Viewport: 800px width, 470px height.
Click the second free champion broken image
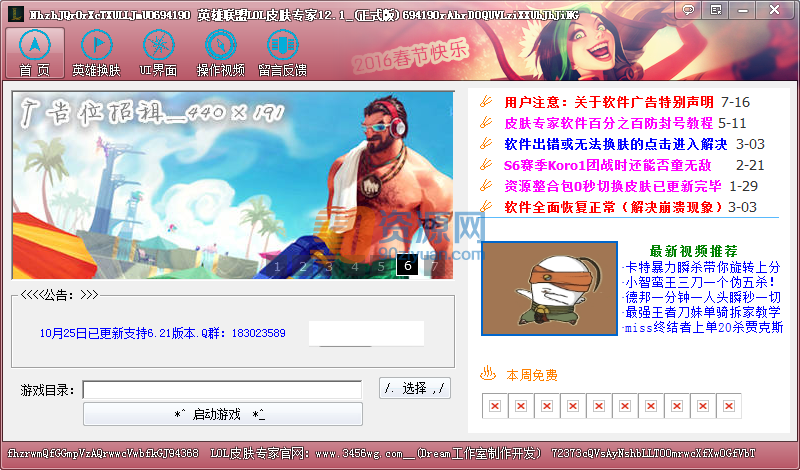tap(521, 406)
